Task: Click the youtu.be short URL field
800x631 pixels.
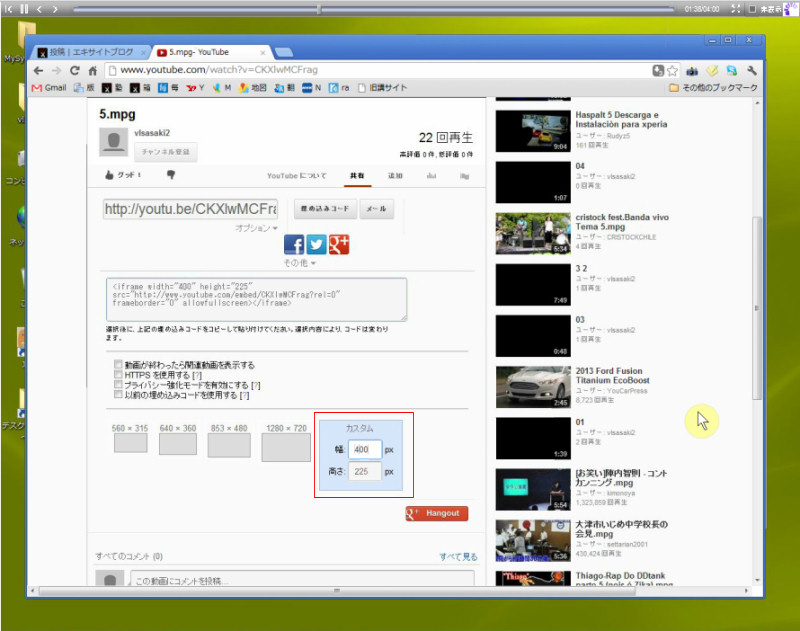Action: pos(190,209)
